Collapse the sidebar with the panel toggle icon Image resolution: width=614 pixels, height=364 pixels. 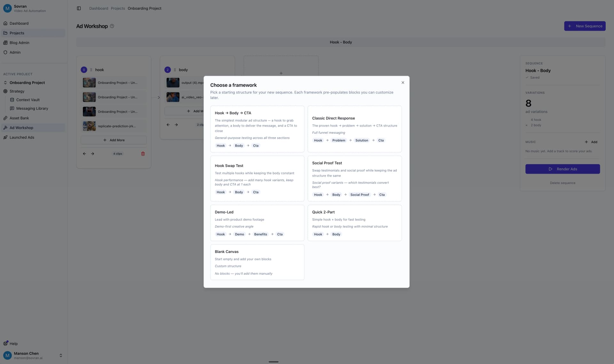78,8
